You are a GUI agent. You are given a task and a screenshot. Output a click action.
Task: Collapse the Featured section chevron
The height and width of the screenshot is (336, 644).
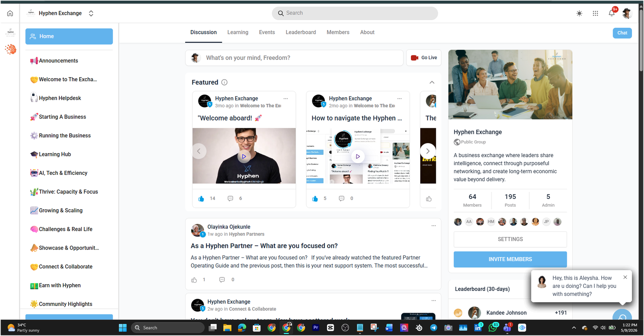click(432, 82)
